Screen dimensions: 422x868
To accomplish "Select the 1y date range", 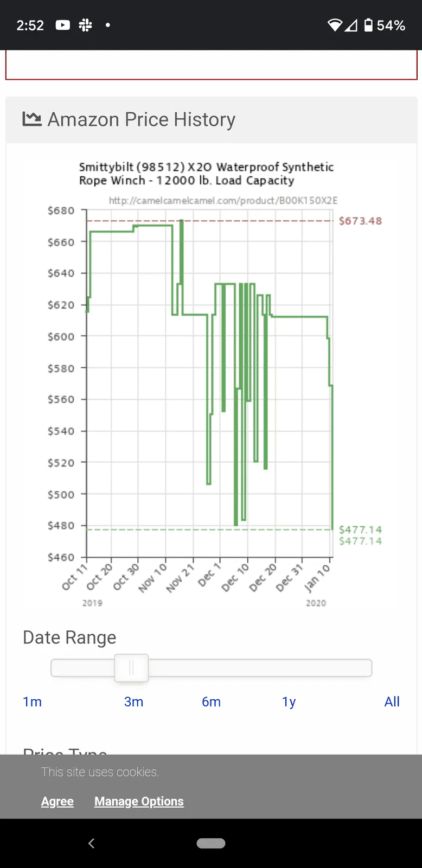I will [289, 701].
